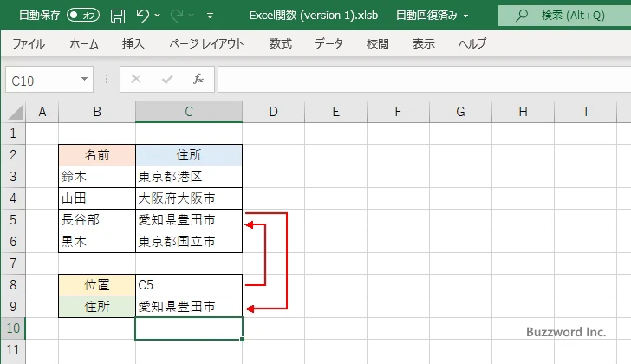This screenshot has height=364, width=631.
Task: Select column G header
Action: [460, 112]
